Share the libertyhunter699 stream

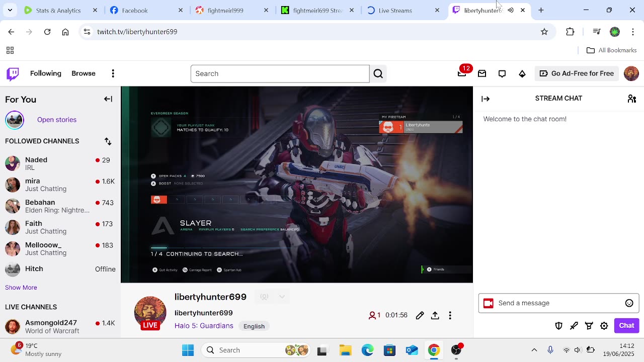pos(435,315)
